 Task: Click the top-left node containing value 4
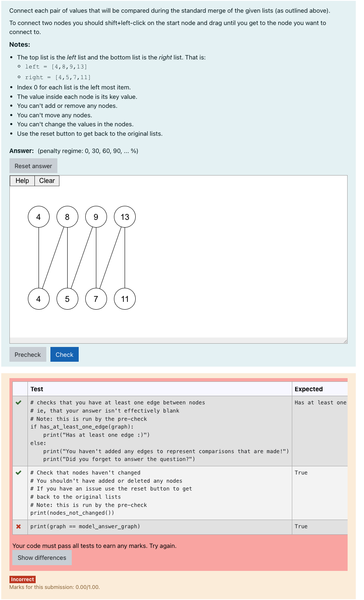[39, 217]
